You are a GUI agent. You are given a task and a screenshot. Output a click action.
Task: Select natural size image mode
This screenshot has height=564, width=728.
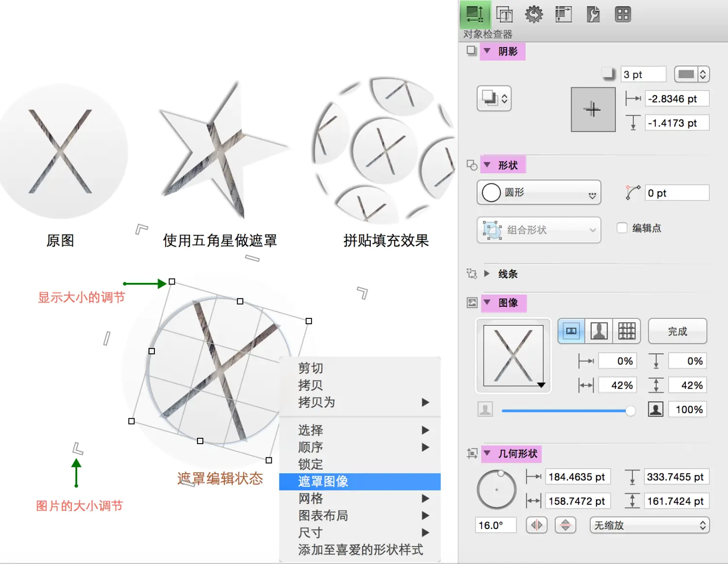(571, 331)
